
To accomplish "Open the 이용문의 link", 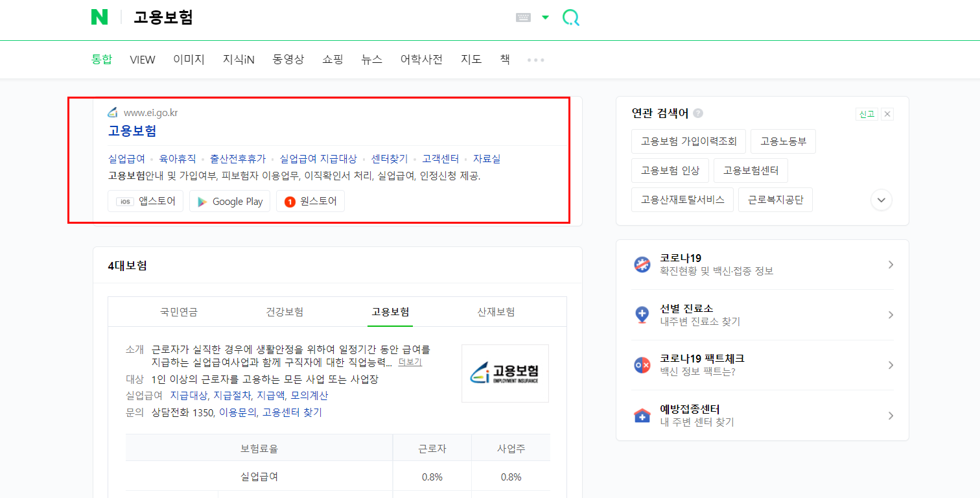I will click(237, 412).
